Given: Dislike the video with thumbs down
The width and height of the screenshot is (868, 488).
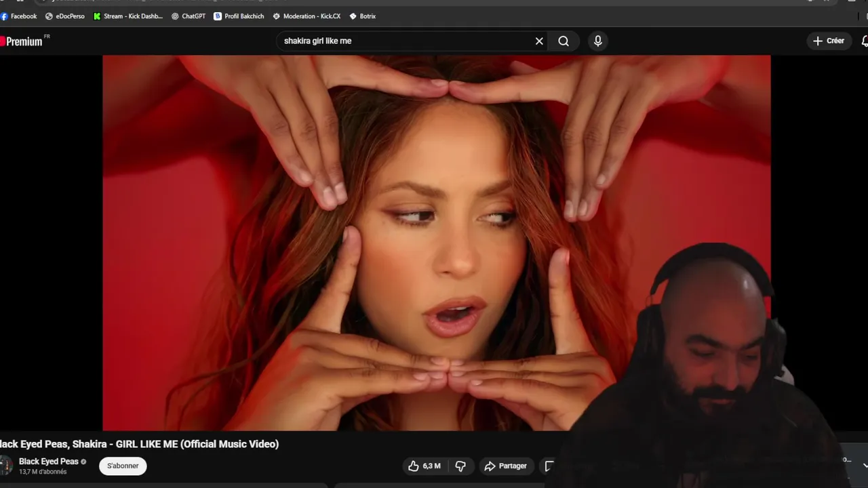Looking at the screenshot, I should [x=460, y=466].
